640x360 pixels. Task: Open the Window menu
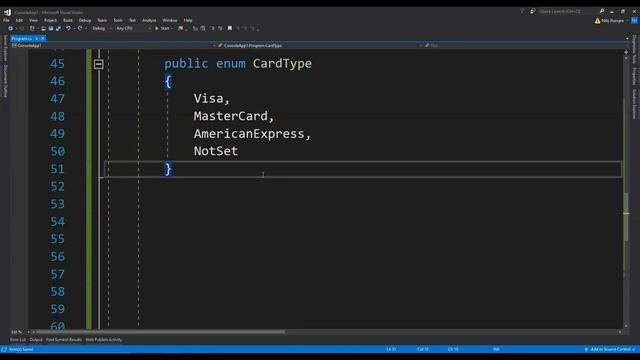[170, 20]
